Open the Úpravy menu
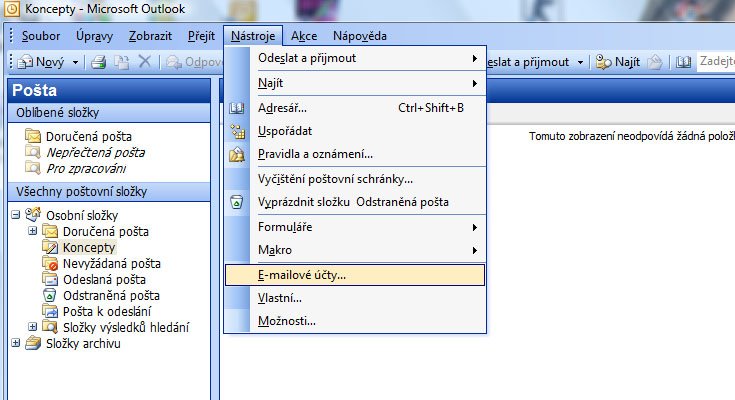Viewport: 735px width, 400px height. 94,36
